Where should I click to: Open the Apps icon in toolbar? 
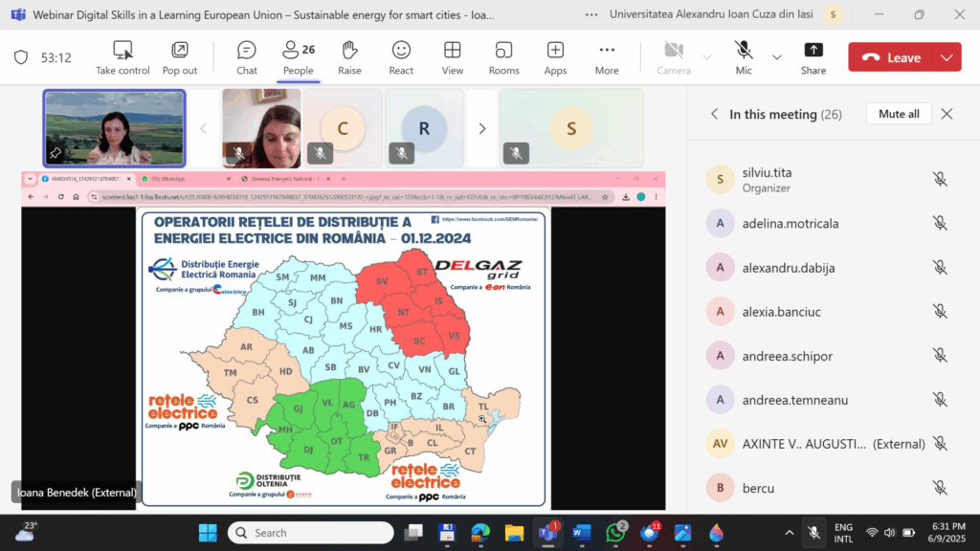[555, 56]
